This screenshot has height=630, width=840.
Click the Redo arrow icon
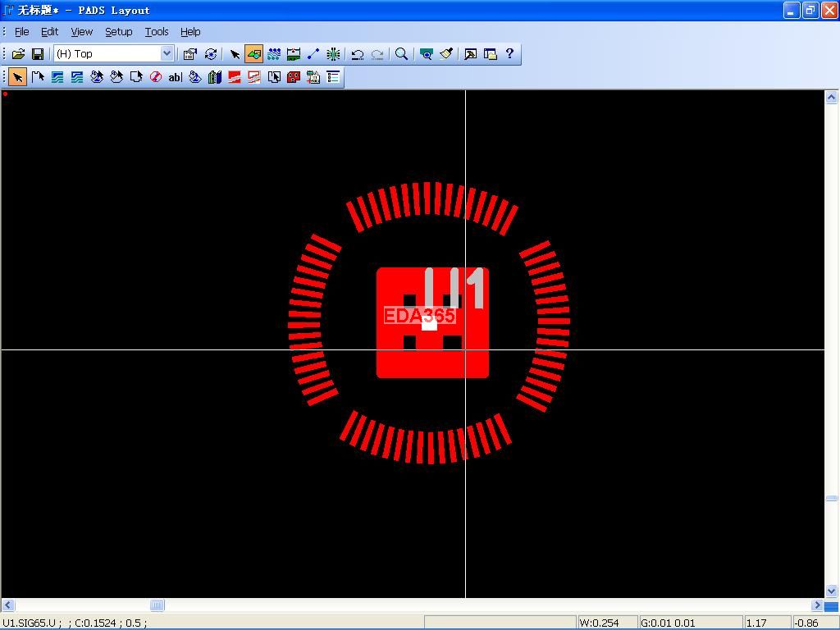point(377,54)
